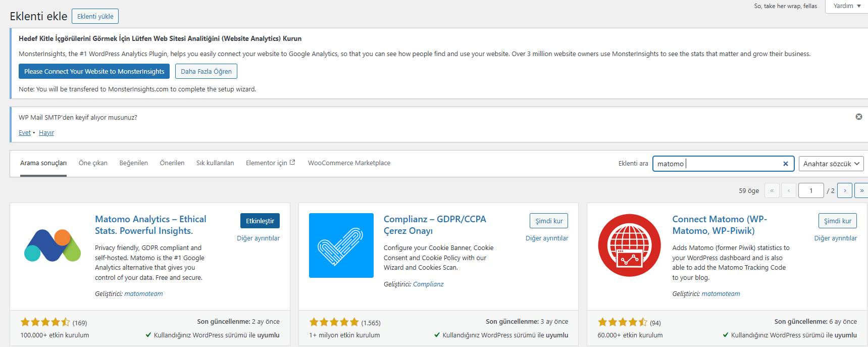Click the Matomo Analytics plugin logo
868x347 pixels.
coord(53,245)
